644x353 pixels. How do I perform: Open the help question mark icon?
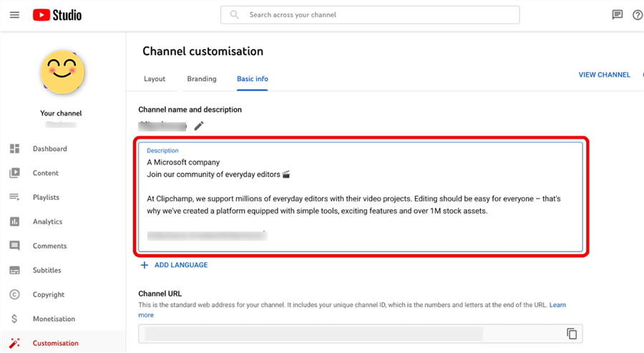pyautogui.click(x=638, y=15)
